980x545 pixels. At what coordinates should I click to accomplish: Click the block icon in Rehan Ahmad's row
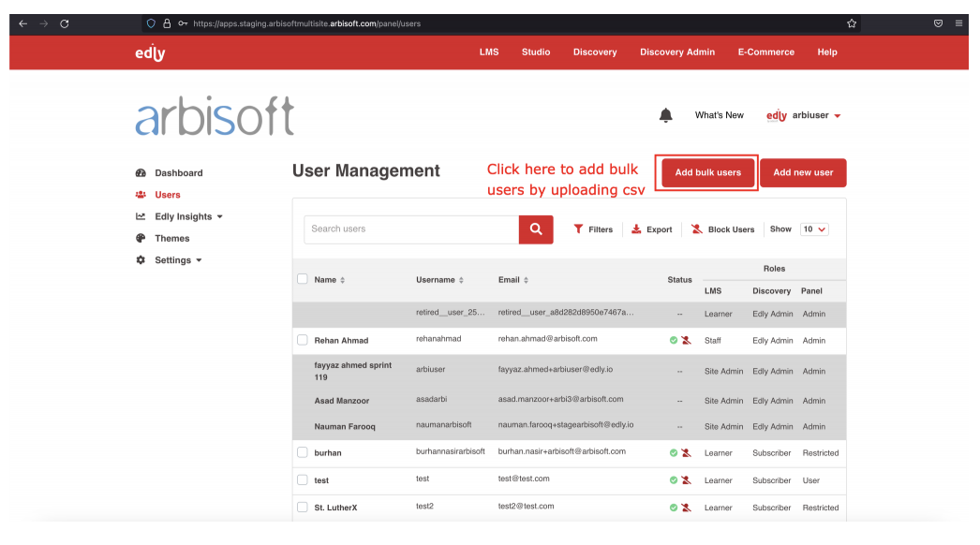click(686, 341)
